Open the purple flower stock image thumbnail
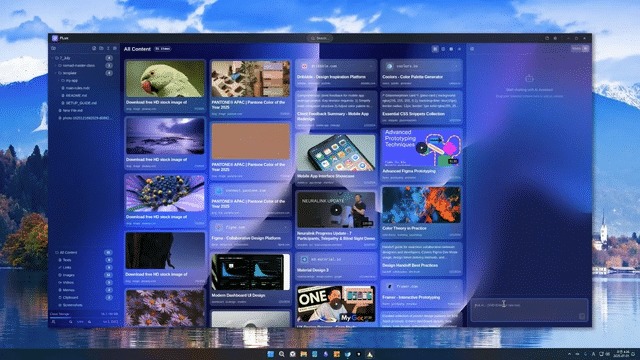Viewport: 640px width, 360px height. [165, 193]
